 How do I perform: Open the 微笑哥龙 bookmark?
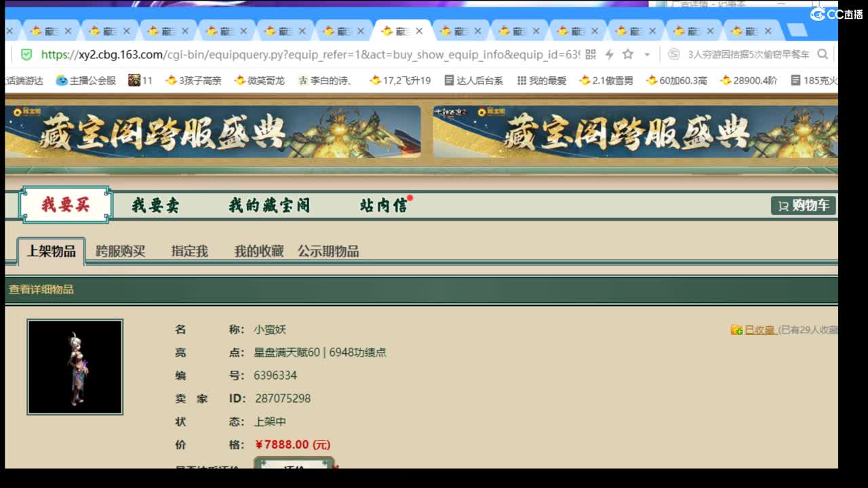pos(260,80)
